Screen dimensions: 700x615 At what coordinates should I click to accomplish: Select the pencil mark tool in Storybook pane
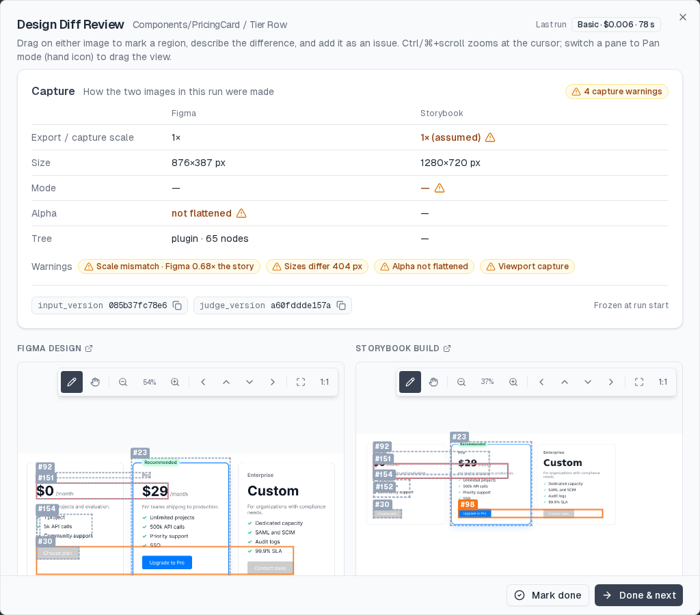coord(410,382)
